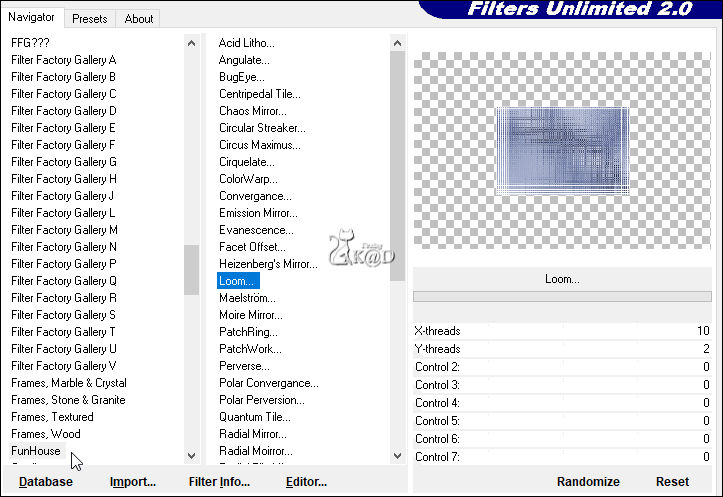Launch the Editor... button

pyautogui.click(x=306, y=482)
